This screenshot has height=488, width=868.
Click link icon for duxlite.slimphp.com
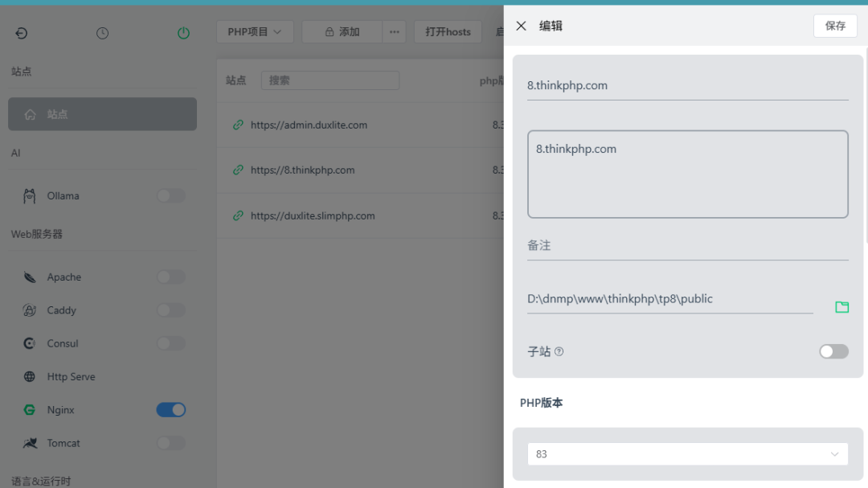pos(238,215)
